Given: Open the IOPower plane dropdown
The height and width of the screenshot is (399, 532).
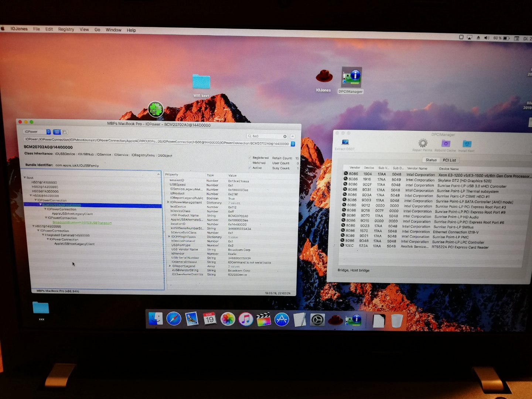Looking at the screenshot, I should 37,132.
